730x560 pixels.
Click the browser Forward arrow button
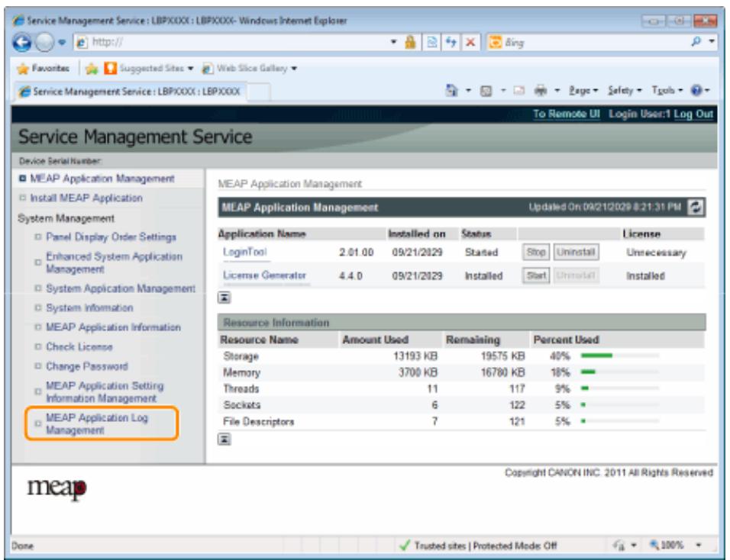(45, 43)
